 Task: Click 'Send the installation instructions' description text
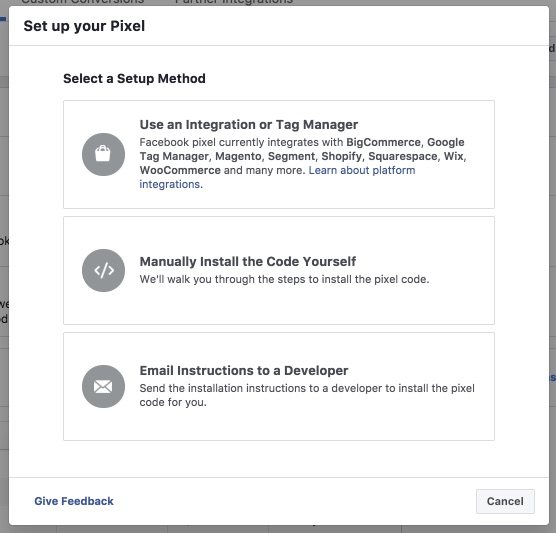click(307, 395)
